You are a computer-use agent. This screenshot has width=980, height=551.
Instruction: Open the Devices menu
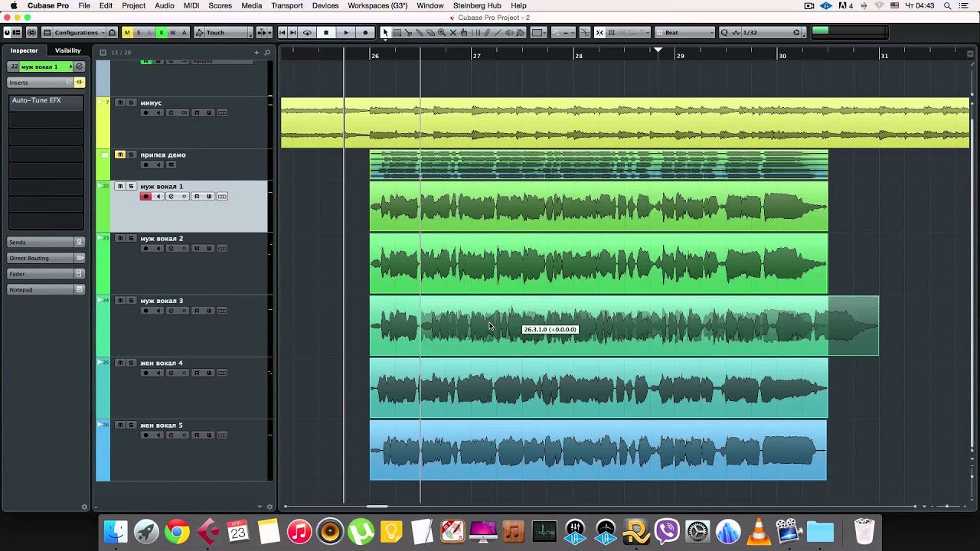click(x=325, y=5)
